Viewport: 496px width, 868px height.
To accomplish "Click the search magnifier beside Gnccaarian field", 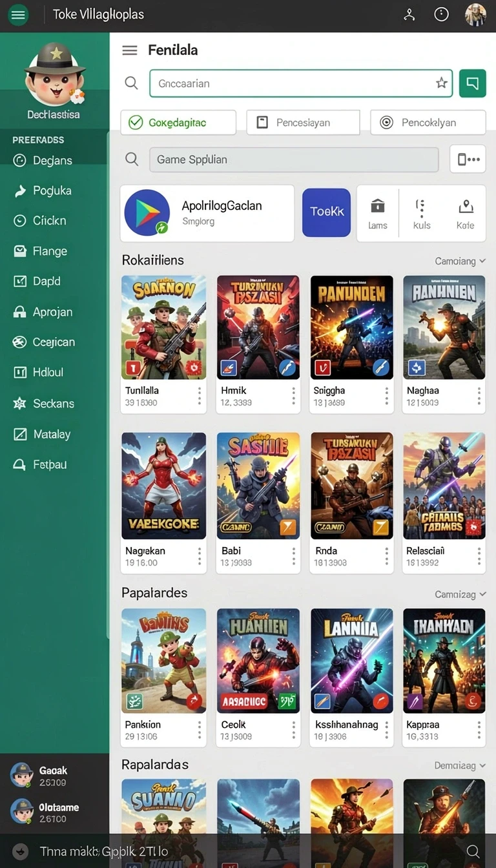I will pos(131,83).
